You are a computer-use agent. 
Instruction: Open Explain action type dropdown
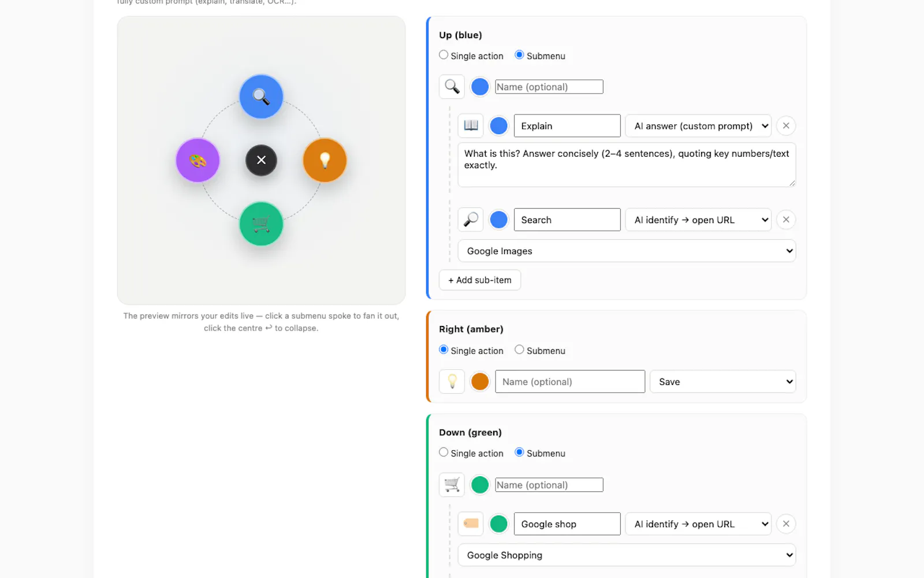click(698, 125)
